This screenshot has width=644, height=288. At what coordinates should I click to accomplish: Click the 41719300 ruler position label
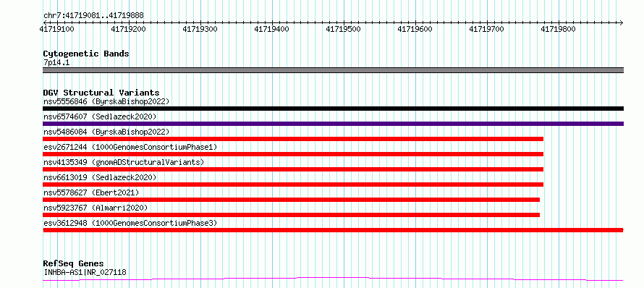(x=200, y=29)
